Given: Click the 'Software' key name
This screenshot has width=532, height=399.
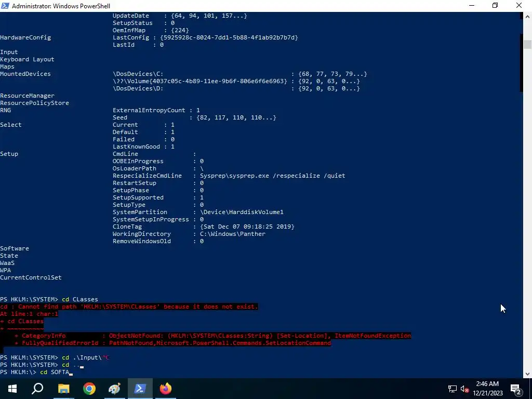Looking at the screenshot, I should tap(15, 248).
